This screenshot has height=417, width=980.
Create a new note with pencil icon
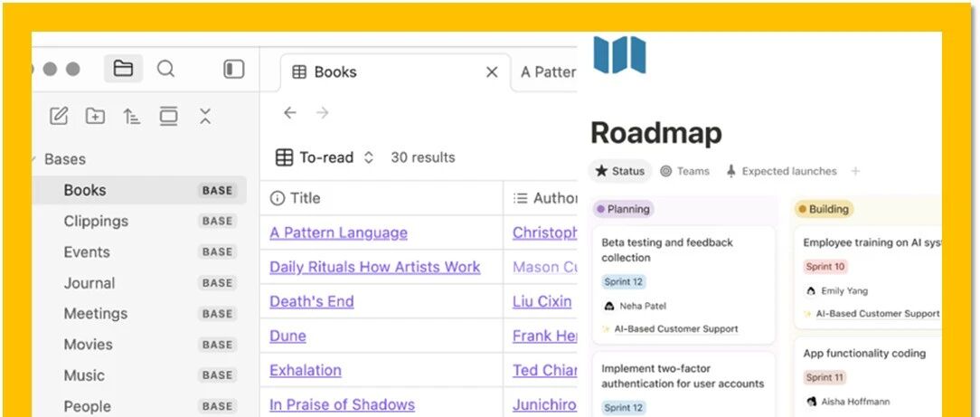(59, 116)
